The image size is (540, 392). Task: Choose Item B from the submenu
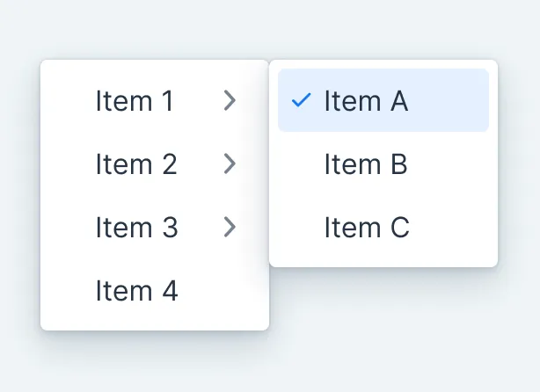click(x=366, y=164)
